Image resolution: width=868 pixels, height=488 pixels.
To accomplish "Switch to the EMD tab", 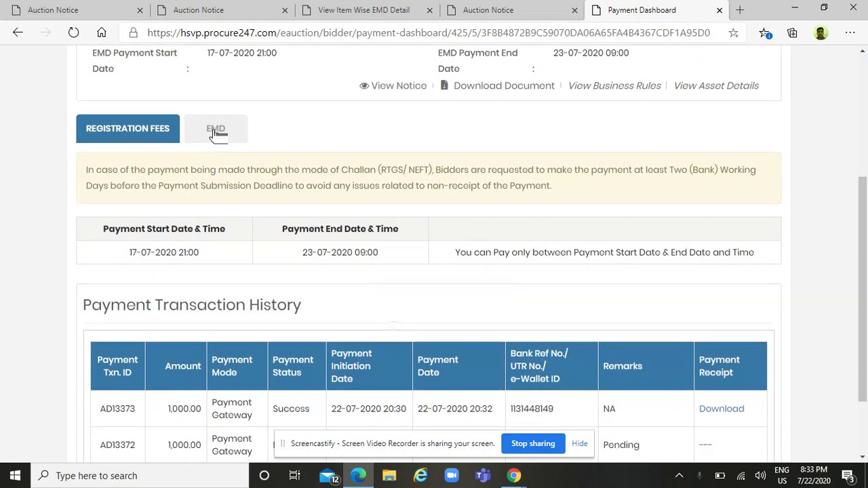I will (216, 129).
